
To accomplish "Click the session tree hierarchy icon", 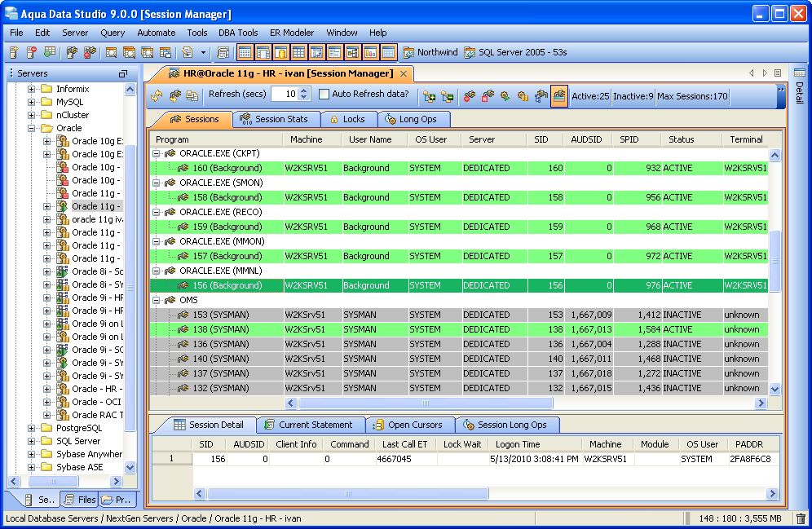I will 541,96.
